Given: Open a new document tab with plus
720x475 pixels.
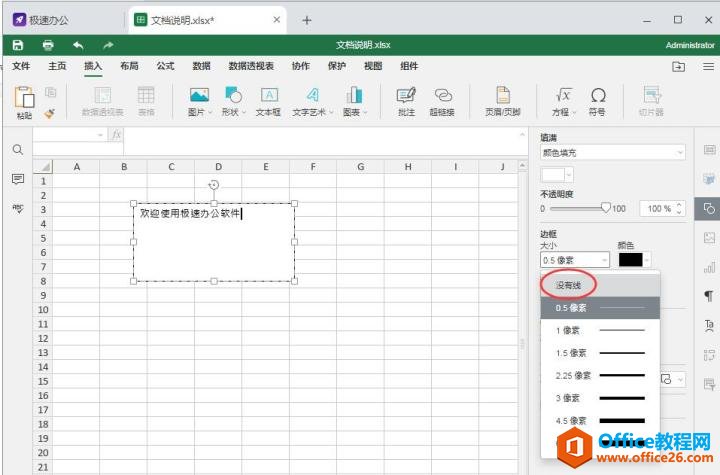Looking at the screenshot, I should tap(307, 20).
